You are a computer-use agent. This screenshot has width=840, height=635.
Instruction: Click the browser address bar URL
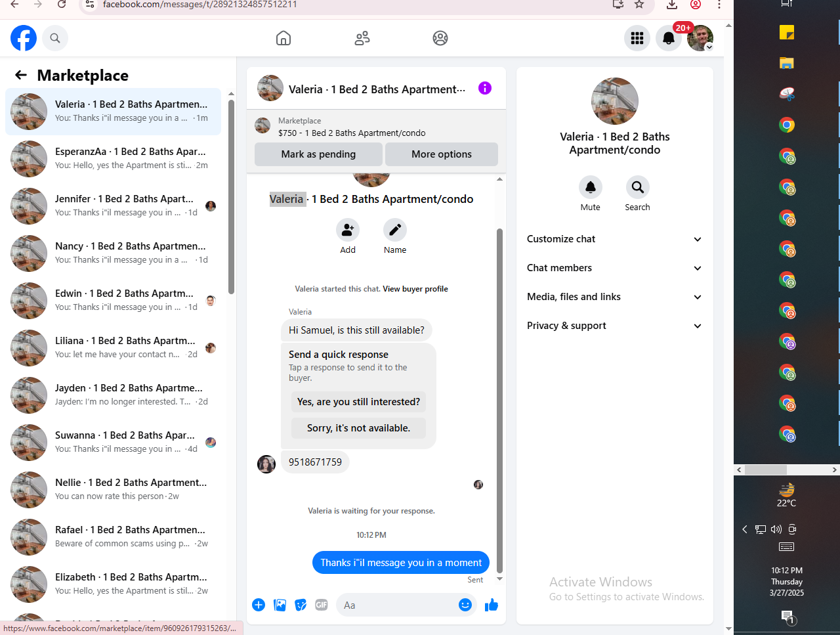pyautogui.click(x=200, y=5)
